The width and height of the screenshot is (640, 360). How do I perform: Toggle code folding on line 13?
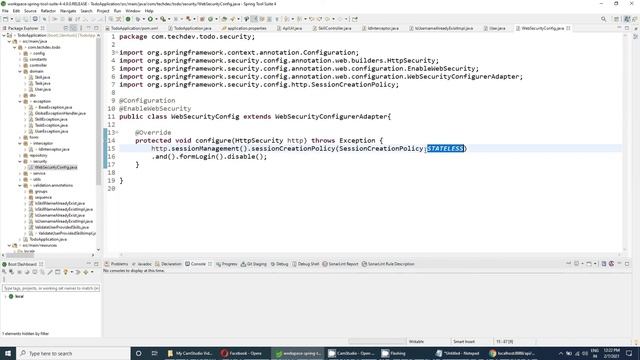117,132
